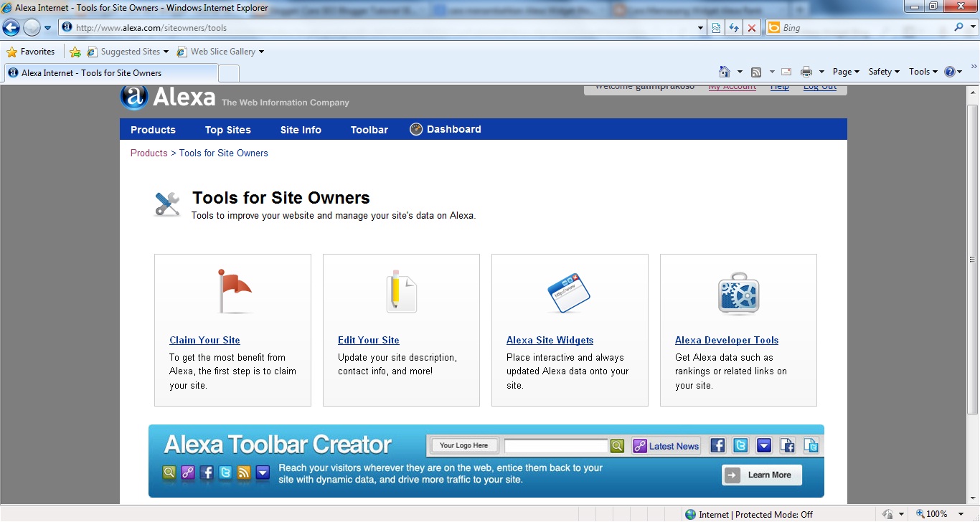Select the Alexa Internet browser tab
Image resolution: width=980 pixels, height=522 pixels.
pyautogui.click(x=110, y=73)
